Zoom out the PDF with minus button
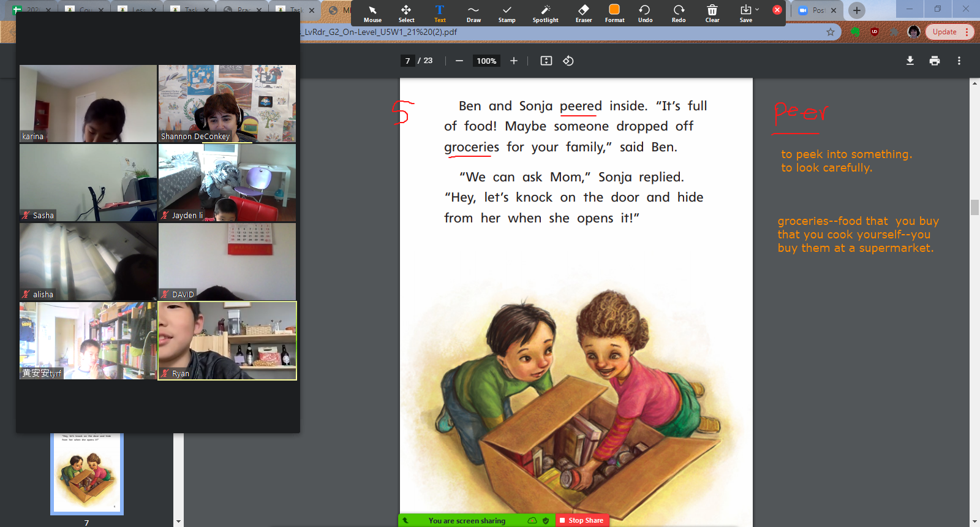This screenshot has width=980, height=527. 459,61
